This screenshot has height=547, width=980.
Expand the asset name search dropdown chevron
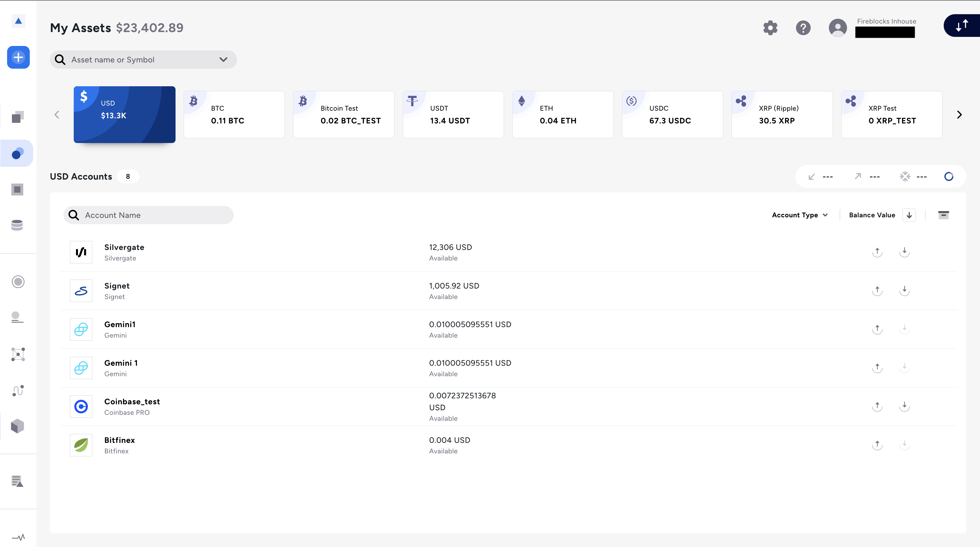click(x=223, y=60)
